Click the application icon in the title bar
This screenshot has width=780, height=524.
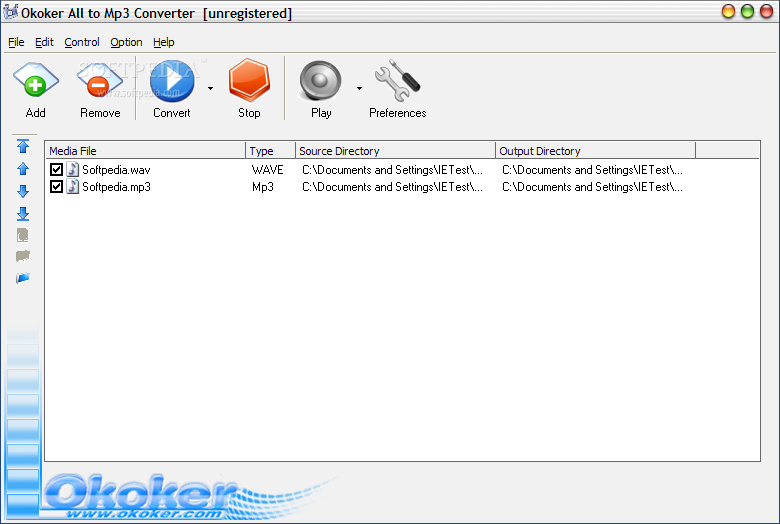tap(10, 12)
